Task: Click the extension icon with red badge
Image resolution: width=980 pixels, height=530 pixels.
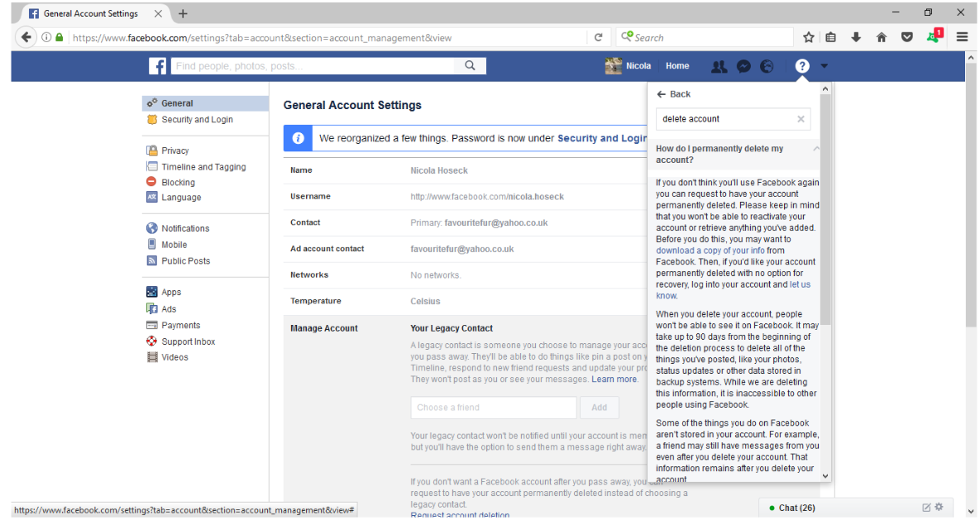Action: point(935,36)
